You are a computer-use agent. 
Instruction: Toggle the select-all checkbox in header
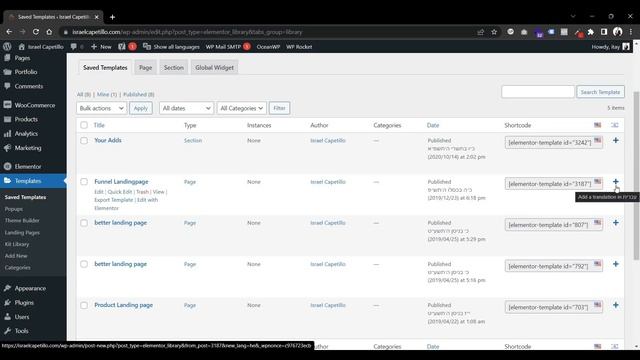coord(84,125)
